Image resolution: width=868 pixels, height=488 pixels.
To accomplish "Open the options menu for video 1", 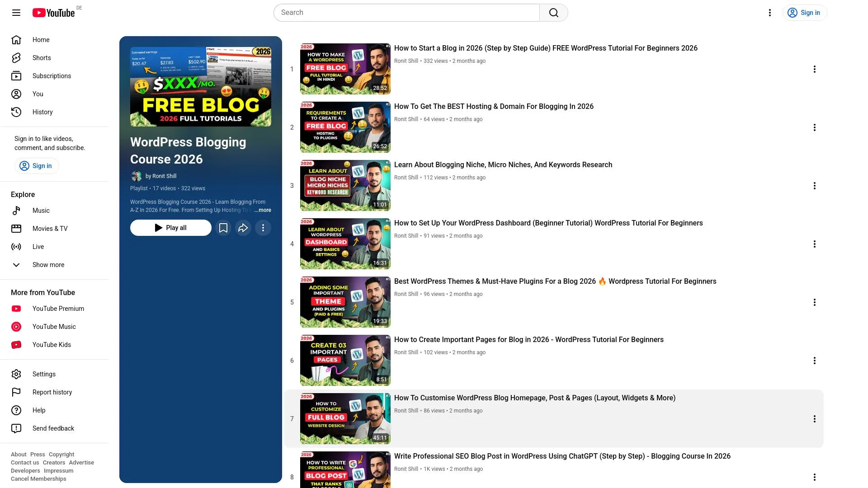I will point(814,69).
